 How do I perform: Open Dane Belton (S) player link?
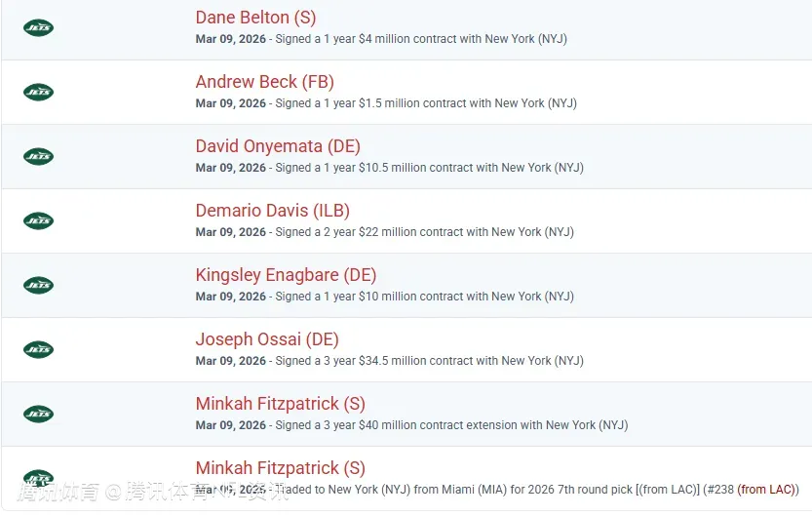(255, 18)
